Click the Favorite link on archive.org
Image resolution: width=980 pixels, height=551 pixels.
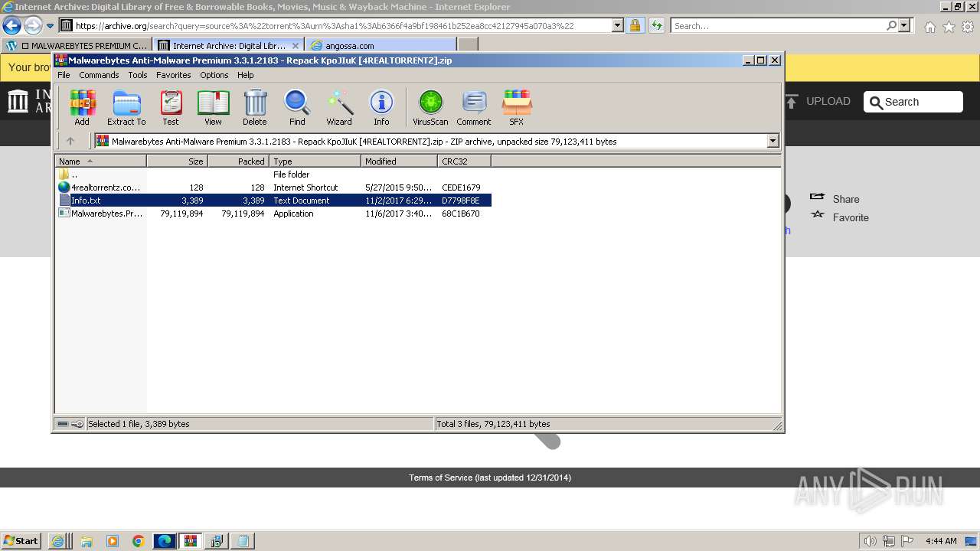840,217
